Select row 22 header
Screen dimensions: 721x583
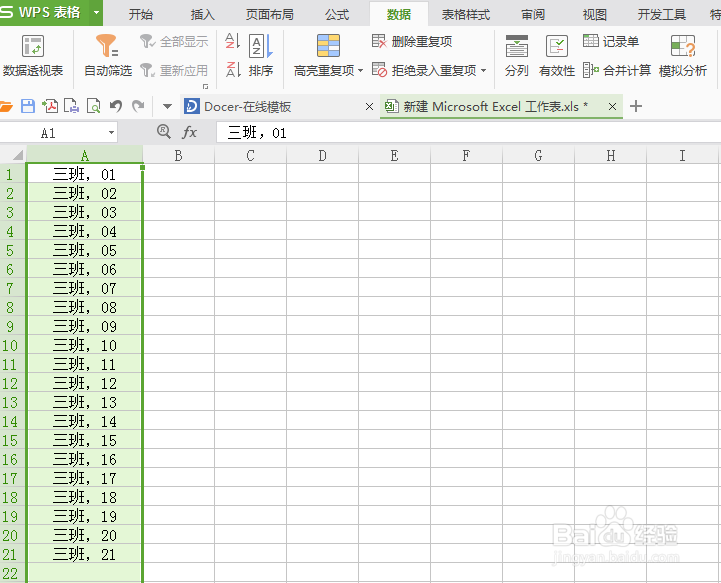(x=12, y=573)
